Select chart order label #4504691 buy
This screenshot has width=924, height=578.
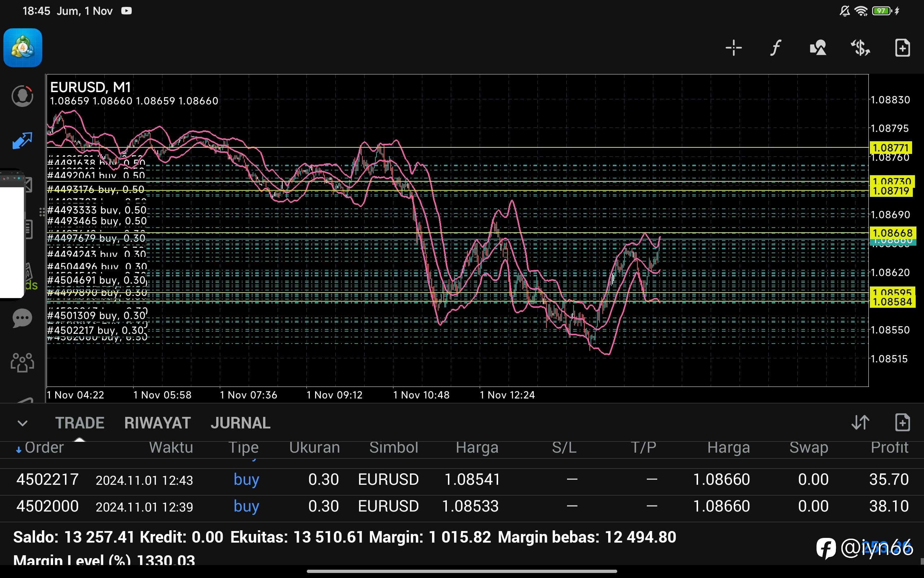(x=97, y=280)
